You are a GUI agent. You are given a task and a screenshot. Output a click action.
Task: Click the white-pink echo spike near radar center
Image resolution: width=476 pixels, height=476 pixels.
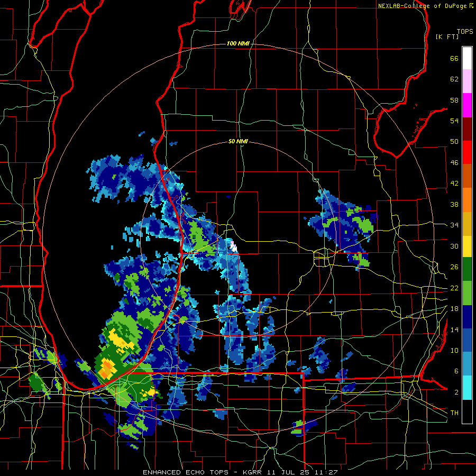point(233,246)
